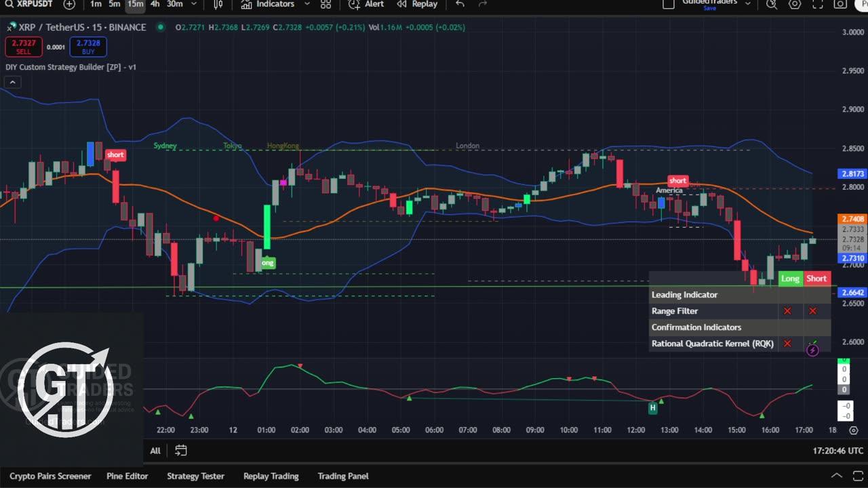Expand the timeframe interval dropdown
The image size is (868, 488).
[194, 4]
